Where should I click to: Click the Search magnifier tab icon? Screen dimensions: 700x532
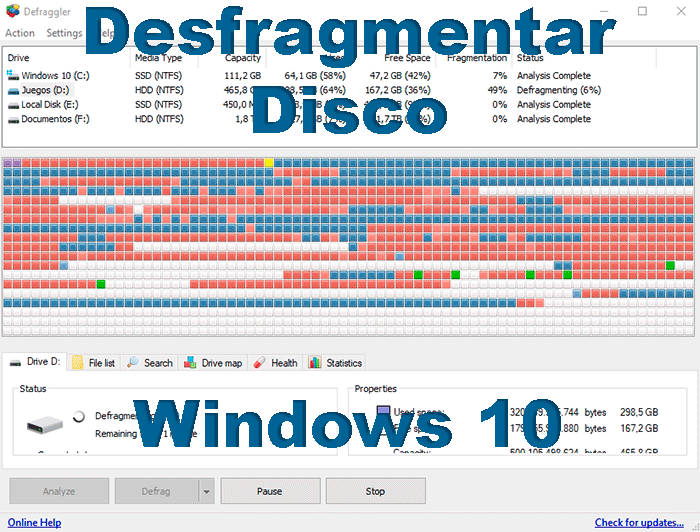click(x=133, y=362)
